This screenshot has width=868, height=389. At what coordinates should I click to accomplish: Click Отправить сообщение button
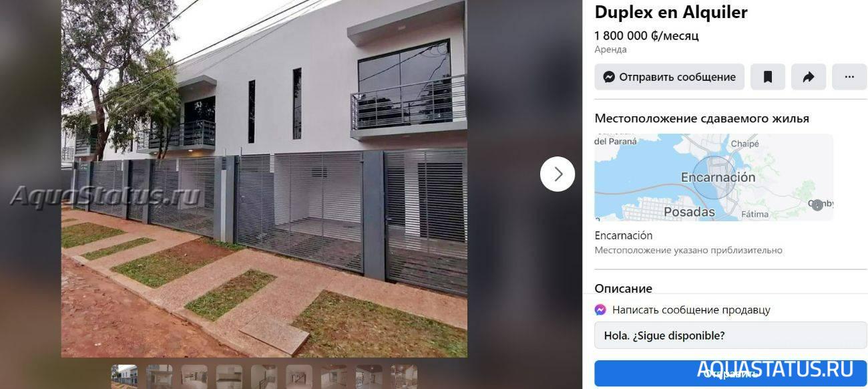(670, 77)
